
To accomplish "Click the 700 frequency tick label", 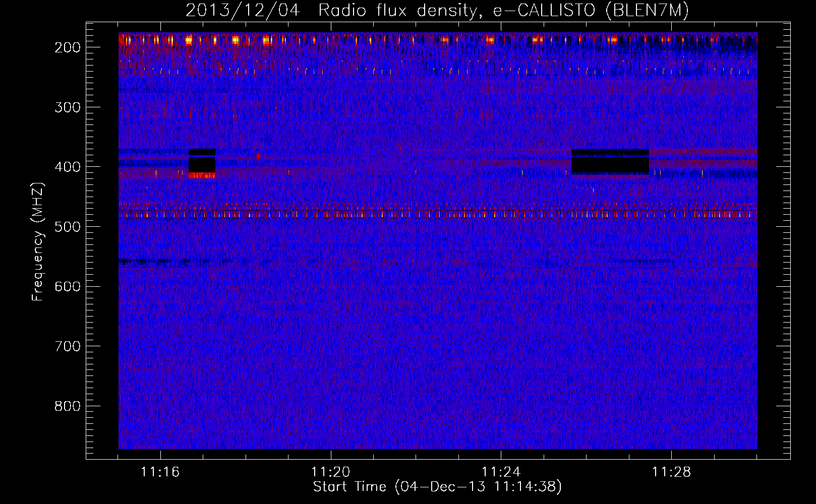I will pyautogui.click(x=67, y=347).
